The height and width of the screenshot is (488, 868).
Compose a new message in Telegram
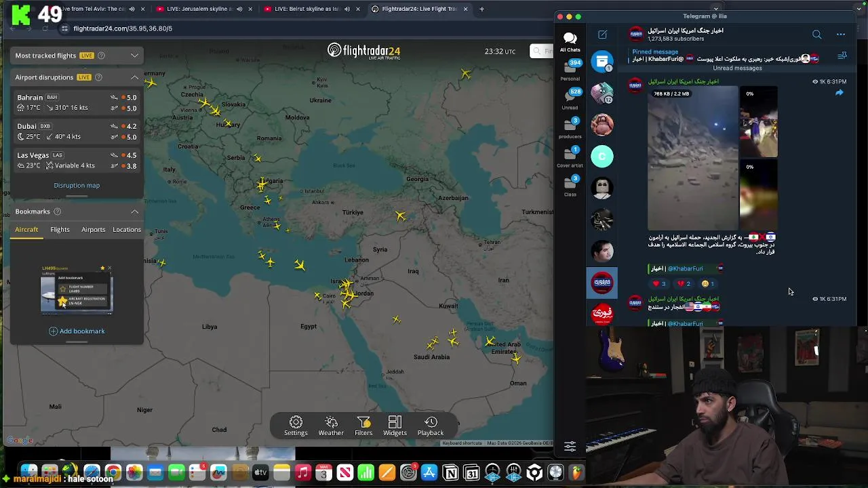(x=602, y=35)
